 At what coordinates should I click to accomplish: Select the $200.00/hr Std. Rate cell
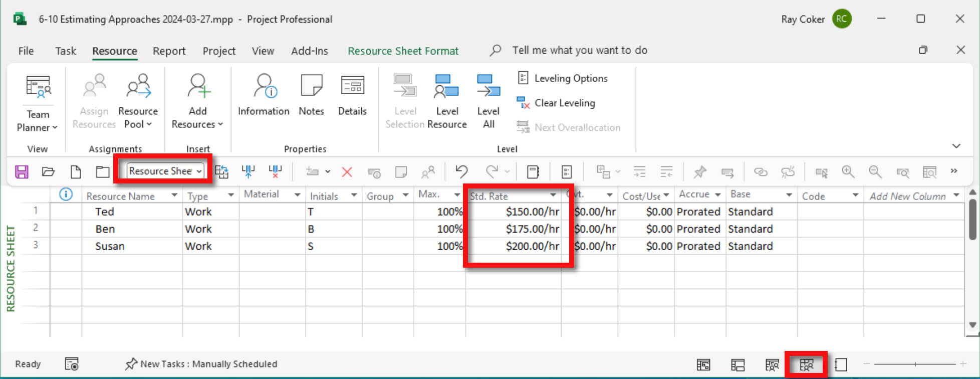(514, 246)
